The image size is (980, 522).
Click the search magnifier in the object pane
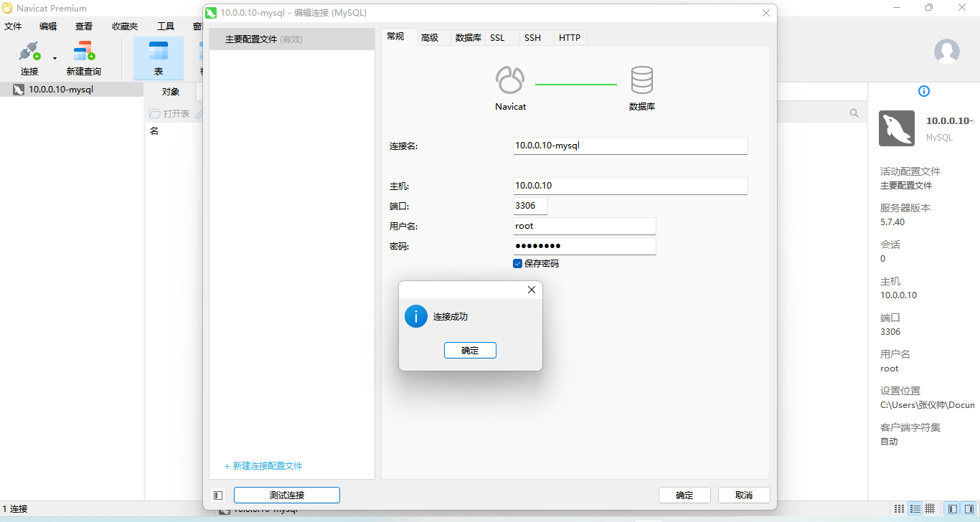point(854,113)
